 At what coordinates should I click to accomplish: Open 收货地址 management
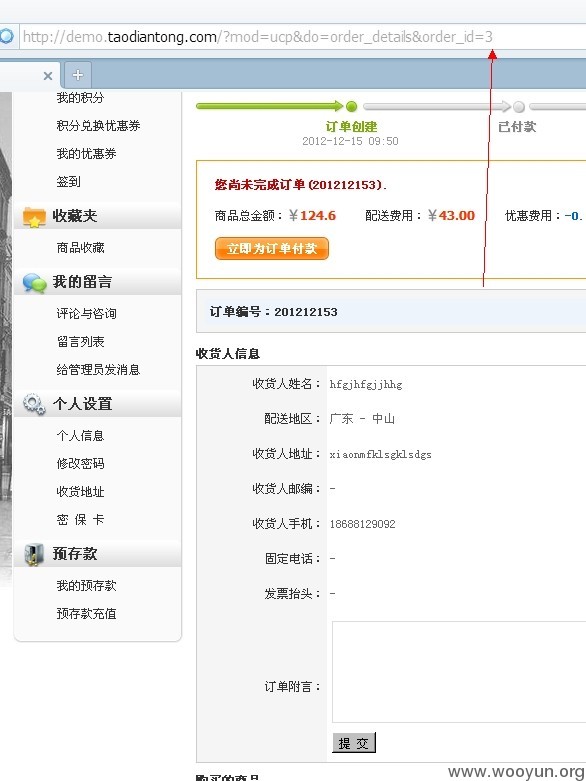(80, 492)
